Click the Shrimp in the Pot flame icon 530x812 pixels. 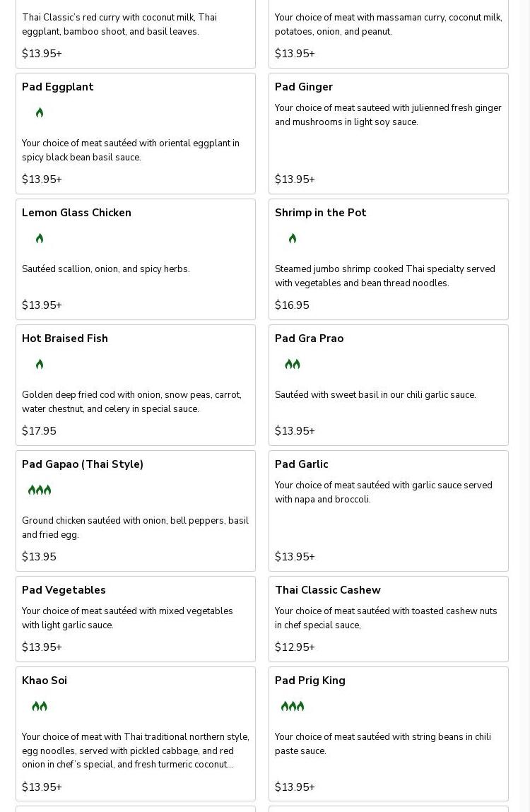(293, 239)
